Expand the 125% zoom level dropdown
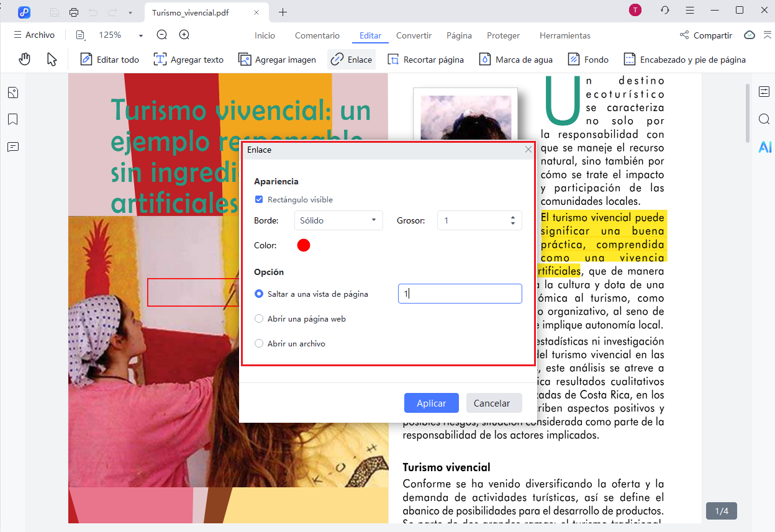 tap(141, 36)
